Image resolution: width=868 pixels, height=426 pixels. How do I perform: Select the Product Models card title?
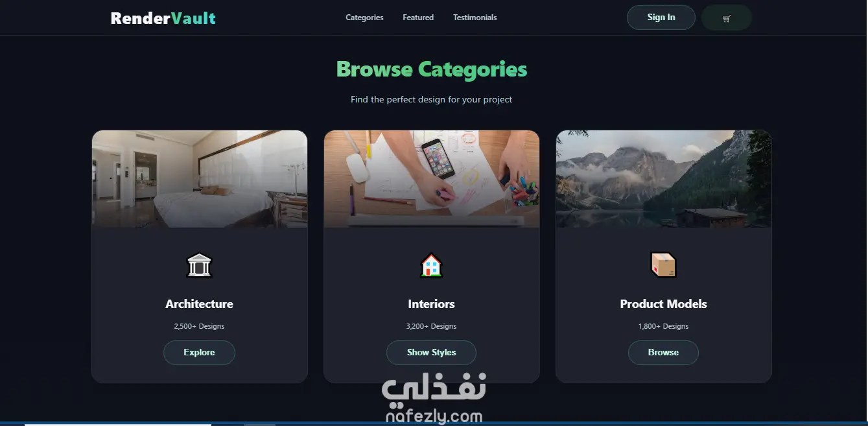coord(663,304)
